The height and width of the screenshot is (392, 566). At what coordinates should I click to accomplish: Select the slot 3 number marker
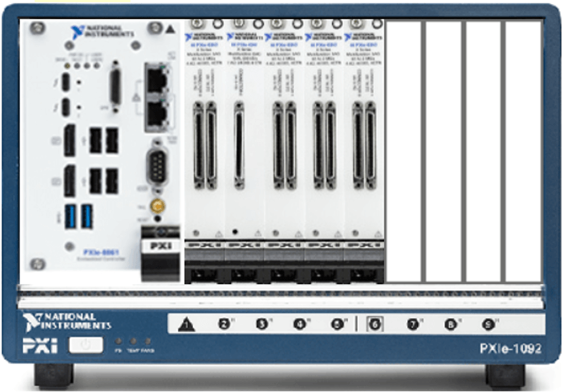coord(262,324)
